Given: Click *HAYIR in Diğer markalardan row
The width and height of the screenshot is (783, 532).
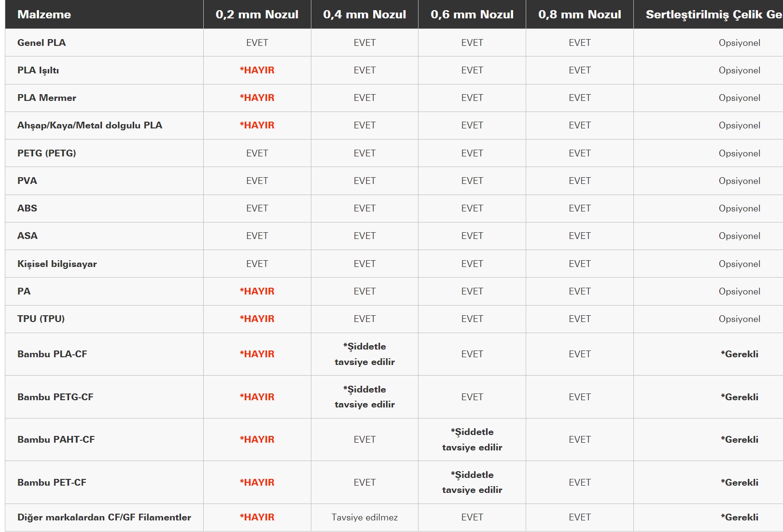Looking at the screenshot, I should point(257,517).
